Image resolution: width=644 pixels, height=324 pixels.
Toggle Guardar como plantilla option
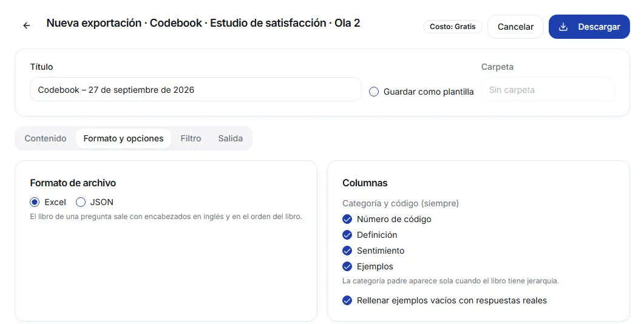tap(374, 92)
